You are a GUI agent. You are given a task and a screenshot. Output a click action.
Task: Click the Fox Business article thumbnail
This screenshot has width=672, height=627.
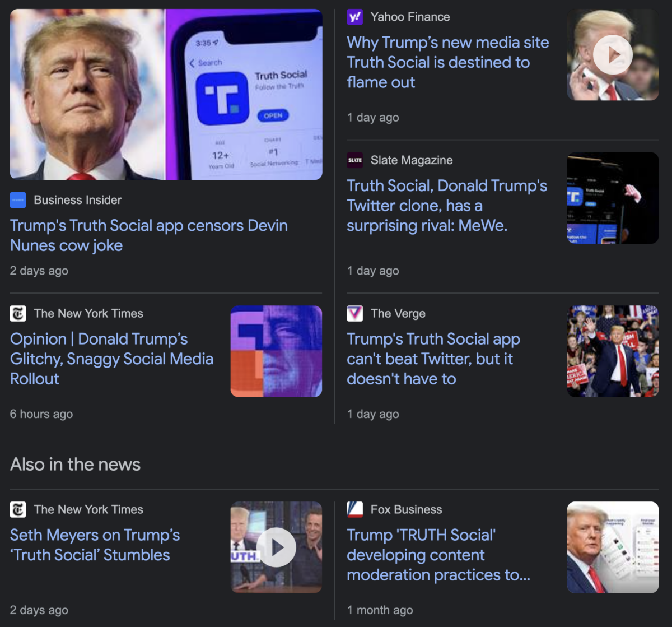point(613,547)
